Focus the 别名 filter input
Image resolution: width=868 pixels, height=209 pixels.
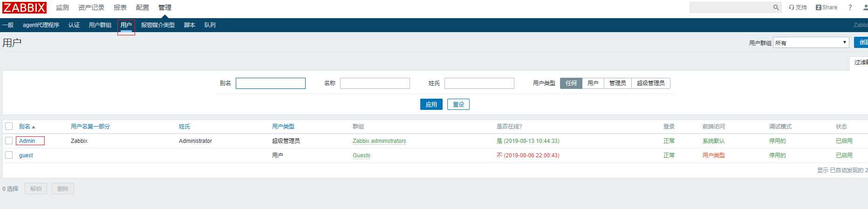[271, 83]
